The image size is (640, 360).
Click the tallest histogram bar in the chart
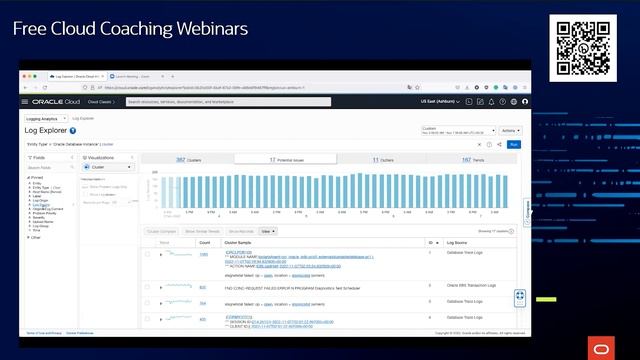click(360, 191)
